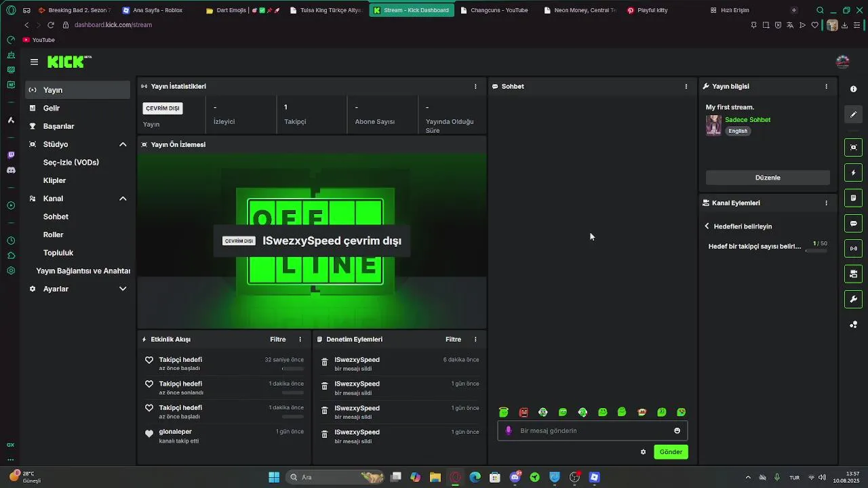Screen dimensions: 868x488
Task: Open File Explorer from the taskbar
Action: coord(435,477)
